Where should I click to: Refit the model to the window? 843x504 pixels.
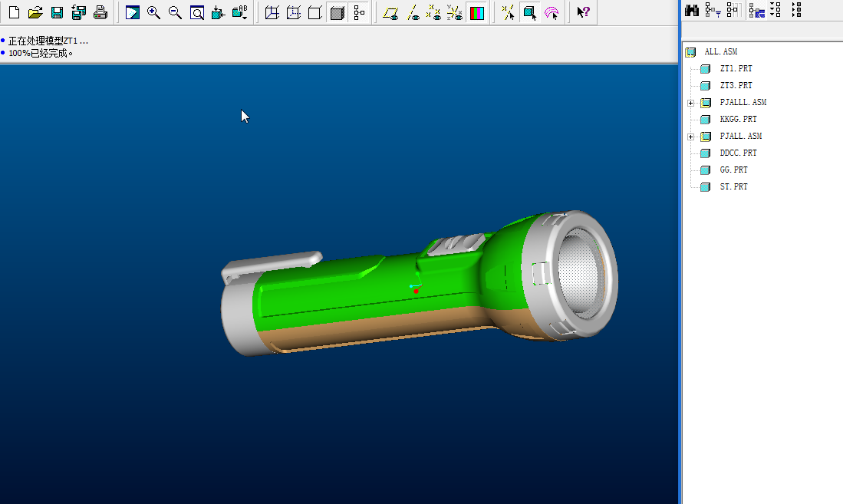pyautogui.click(x=197, y=12)
